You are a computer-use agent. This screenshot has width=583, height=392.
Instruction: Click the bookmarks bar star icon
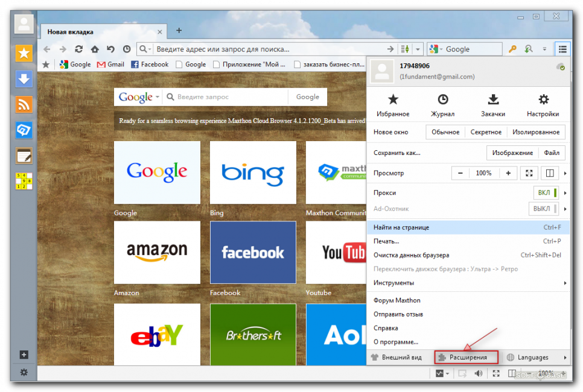46,65
